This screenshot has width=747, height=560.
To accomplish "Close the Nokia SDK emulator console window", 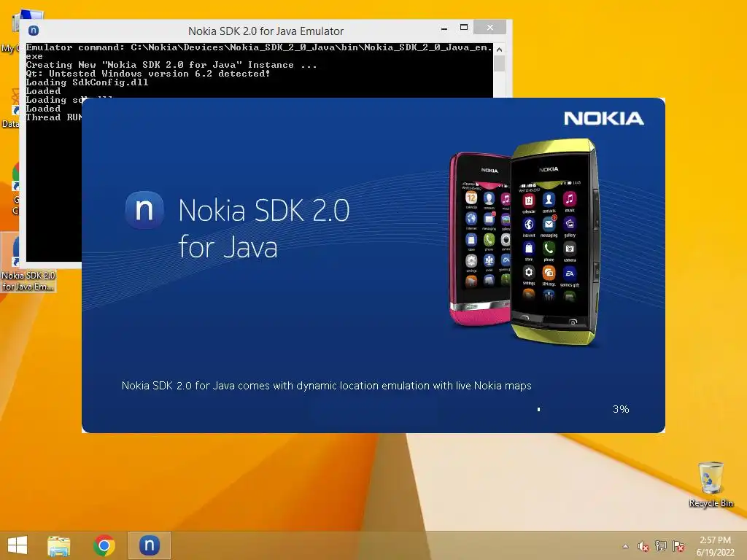I will pos(489,28).
